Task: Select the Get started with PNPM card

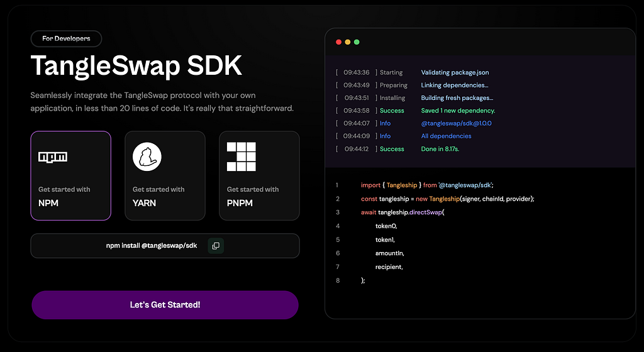Action: click(259, 175)
